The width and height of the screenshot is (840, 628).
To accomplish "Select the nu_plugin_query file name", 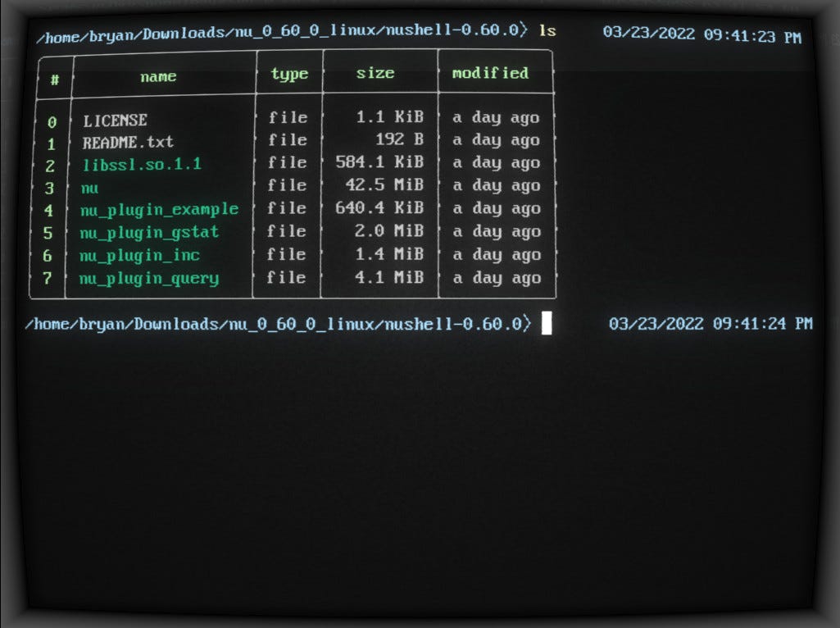I will (149, 279).
